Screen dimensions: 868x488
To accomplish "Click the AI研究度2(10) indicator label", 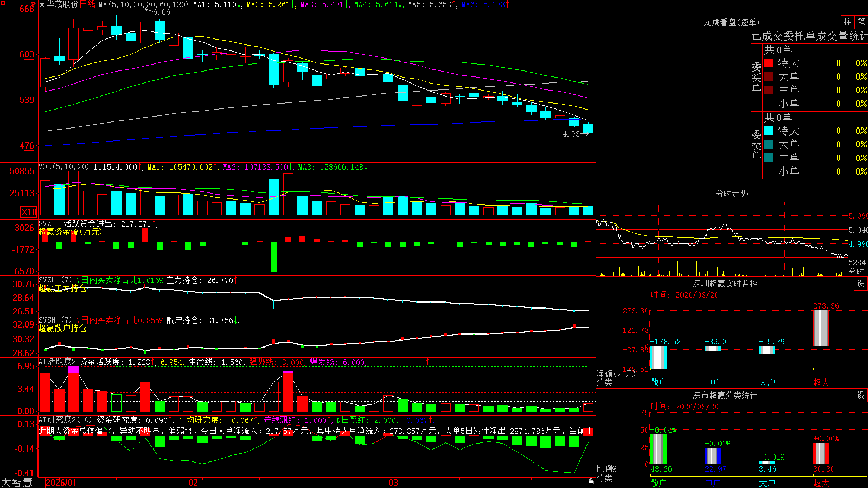I will click(65, 420).
